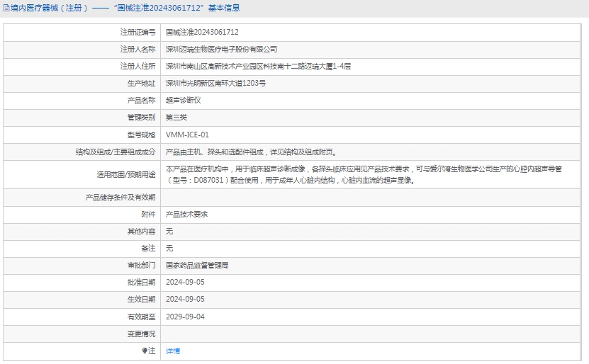This screenshot has width=589, height=364.
Task: Click the 注册证编号 row label
Action: click(x=138, y=32)
